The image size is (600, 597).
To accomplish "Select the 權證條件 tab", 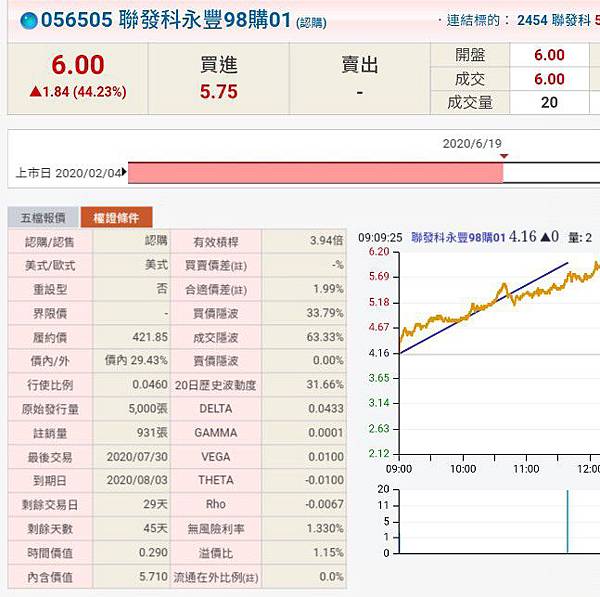I will tap(116, 217).
